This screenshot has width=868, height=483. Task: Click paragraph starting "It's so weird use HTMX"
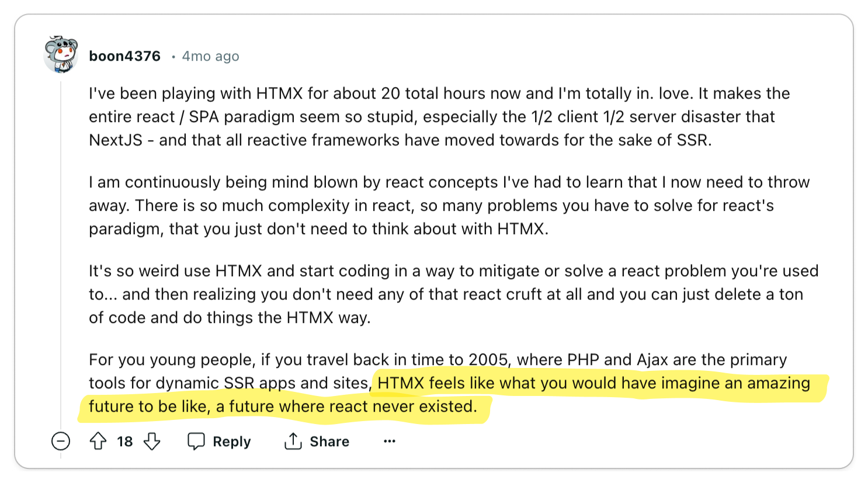(454, 294)
